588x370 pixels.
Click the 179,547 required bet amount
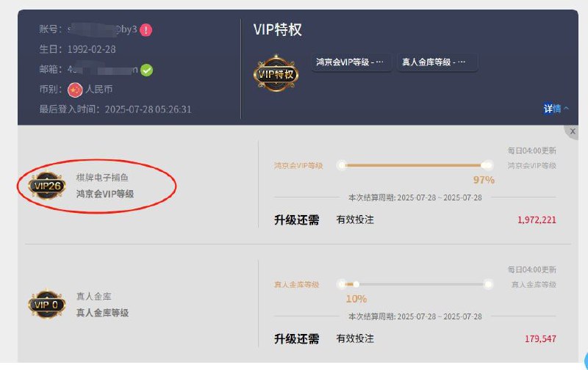pyautogui.click(x=540, y=339)
